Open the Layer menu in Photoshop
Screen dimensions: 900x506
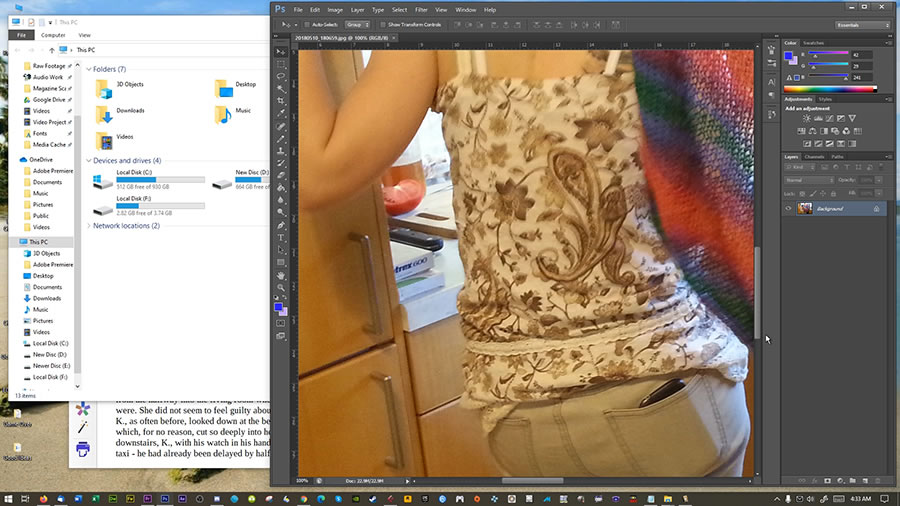(x=358, y=10)
